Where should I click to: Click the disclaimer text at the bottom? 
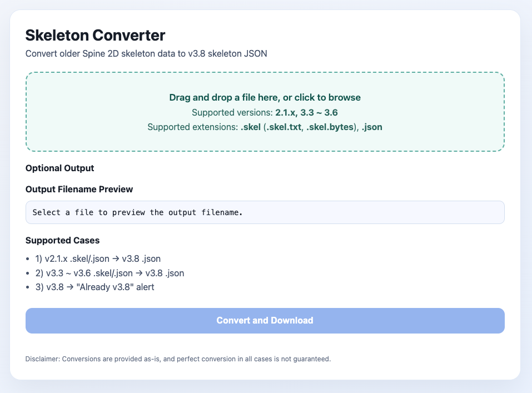click(178, 359)
